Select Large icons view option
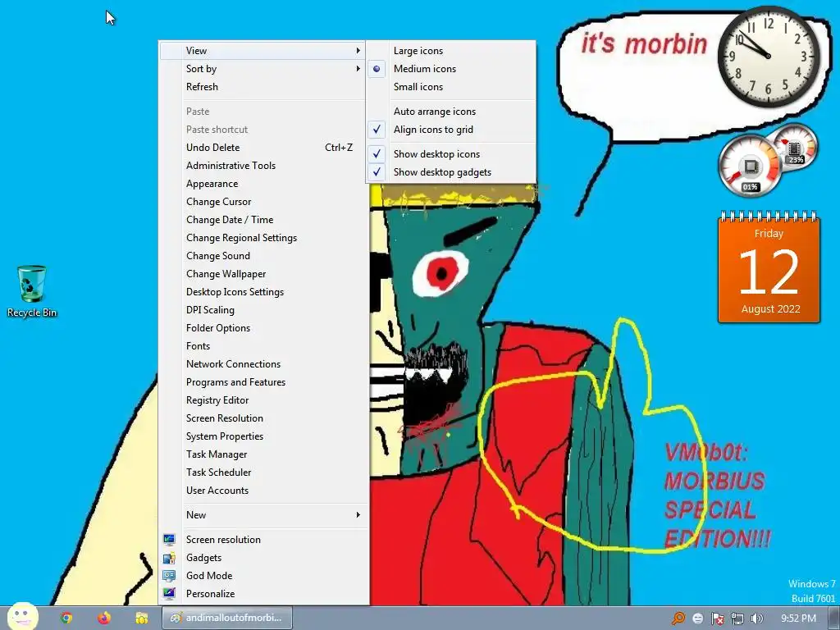This screenshot has width=840, height=630. coord(450,51)
